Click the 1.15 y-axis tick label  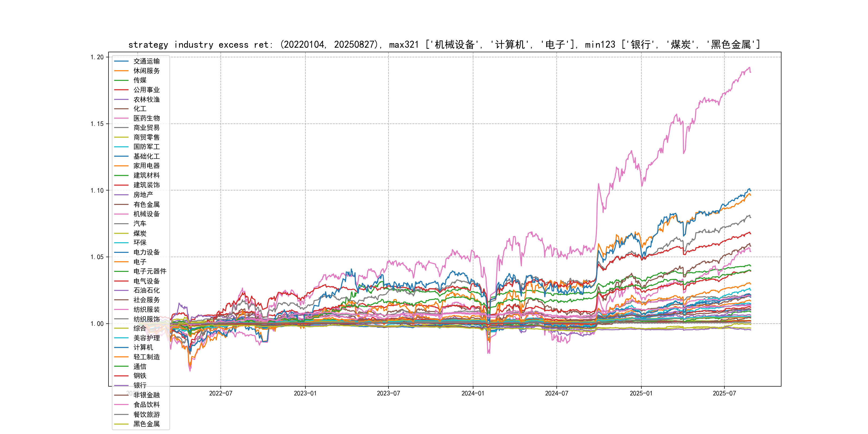(x=97, y=124)
